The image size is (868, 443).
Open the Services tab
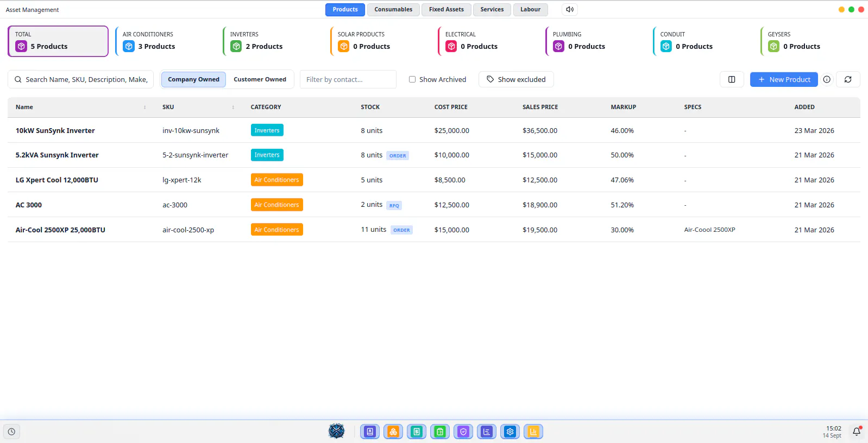[x=492, y=9]
